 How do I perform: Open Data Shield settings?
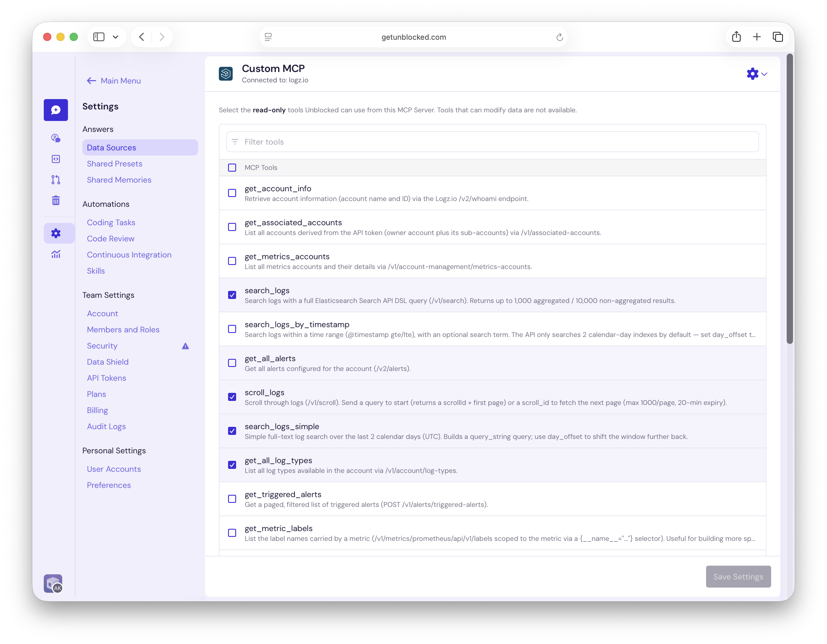point(107,362)
